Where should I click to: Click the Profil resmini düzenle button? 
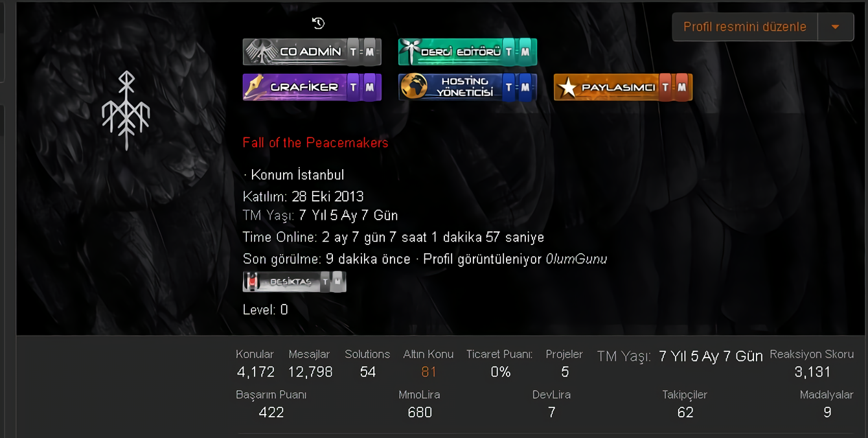745,27
